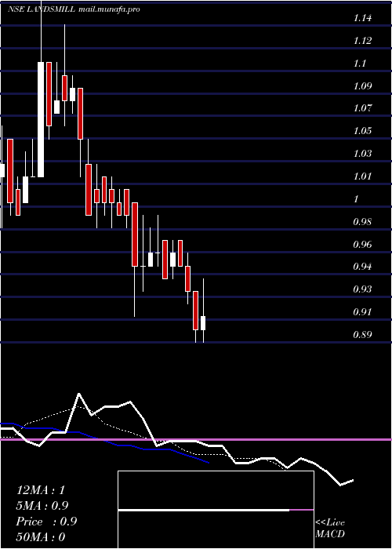This screenshot has height=549, width=392.
Task: Click the 0.91 price axis label
Action: pos(362,311)
